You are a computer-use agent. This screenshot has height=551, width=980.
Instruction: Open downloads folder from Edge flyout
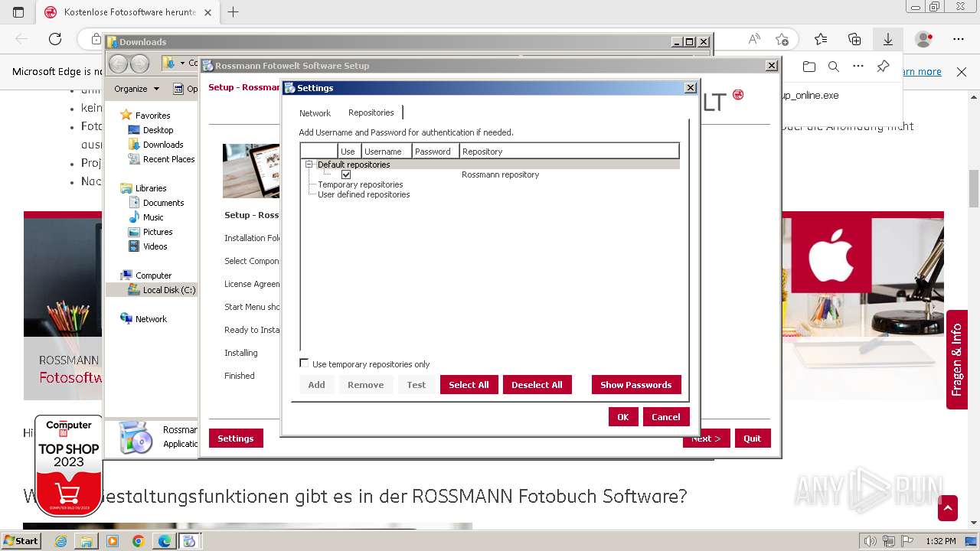click(x=809, y=67)
